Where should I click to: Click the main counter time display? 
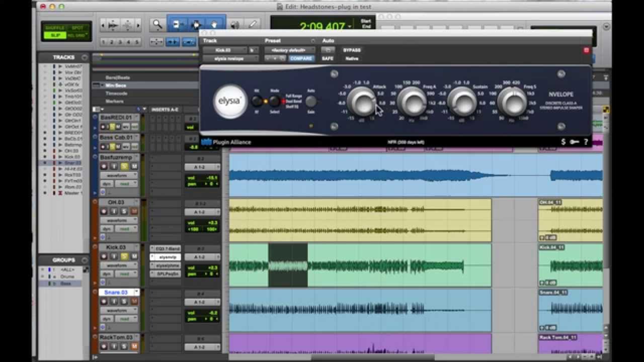[322, 26]
